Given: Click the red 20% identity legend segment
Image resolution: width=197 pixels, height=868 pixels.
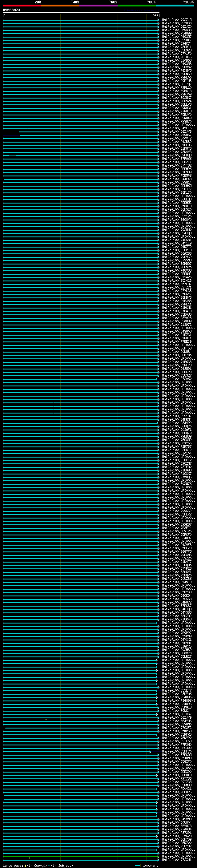Looking at the screenshot, I should [22, 6].
